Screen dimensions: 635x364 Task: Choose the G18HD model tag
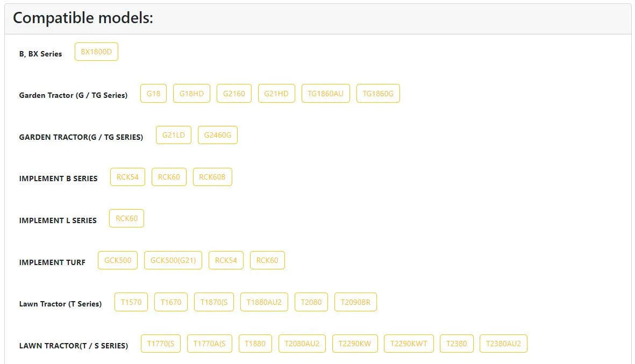(x=191, y=94)
